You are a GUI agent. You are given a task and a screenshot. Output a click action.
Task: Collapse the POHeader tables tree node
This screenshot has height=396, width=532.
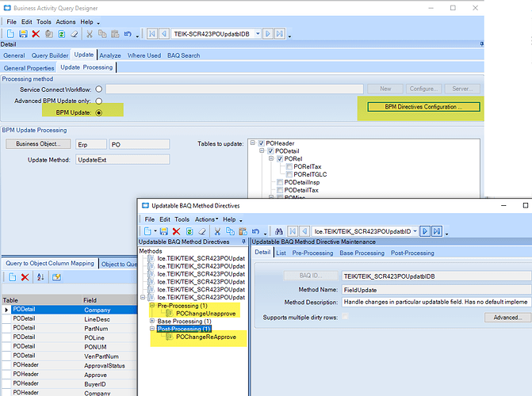coord(253,143)
